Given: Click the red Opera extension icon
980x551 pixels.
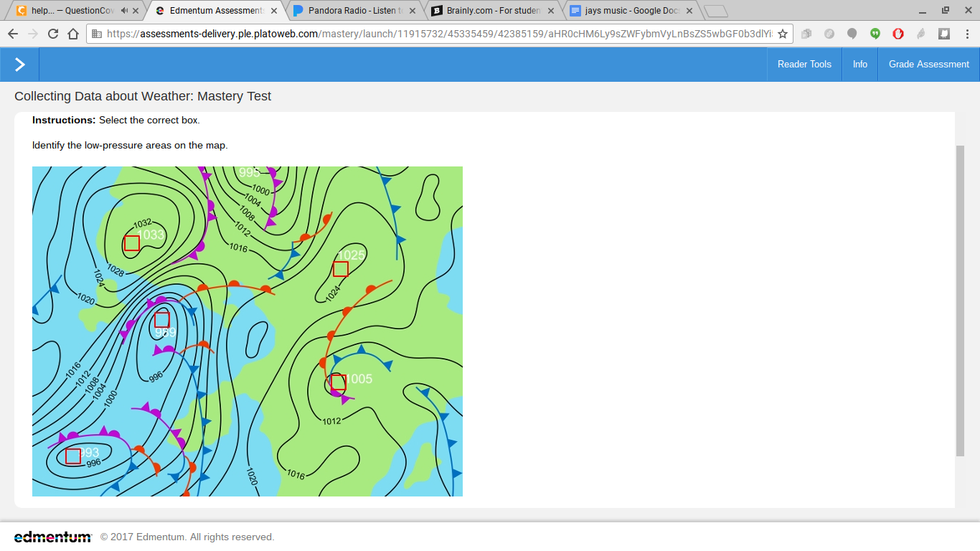Looking at the screenshot, I should [x=898, y=34].
